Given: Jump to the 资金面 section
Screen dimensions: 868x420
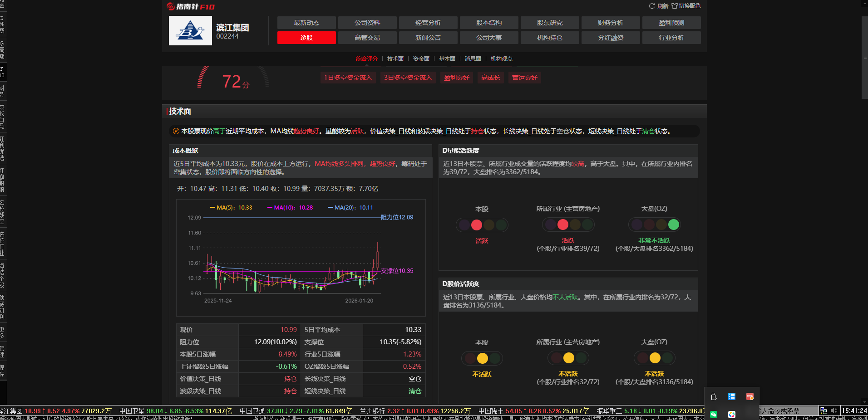Looking at the screenshot, I should click(421, 59).
